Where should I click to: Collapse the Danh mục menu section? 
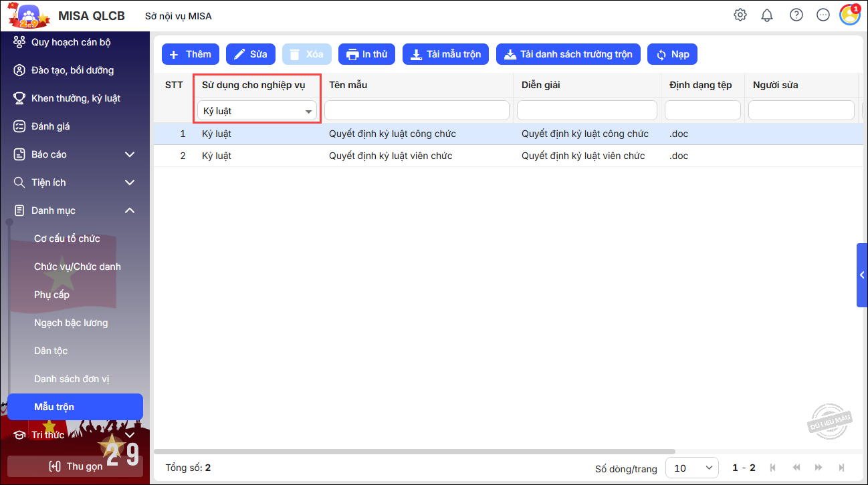[130, 210]
